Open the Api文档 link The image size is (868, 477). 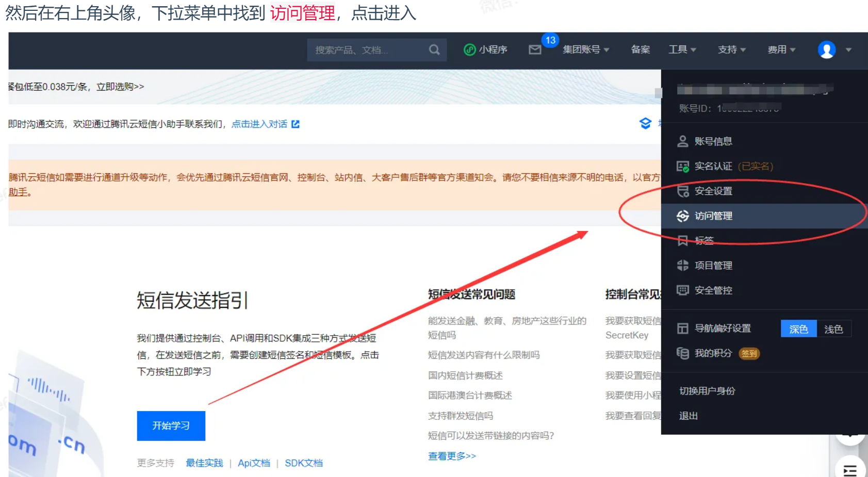click(x=254, y=463)
